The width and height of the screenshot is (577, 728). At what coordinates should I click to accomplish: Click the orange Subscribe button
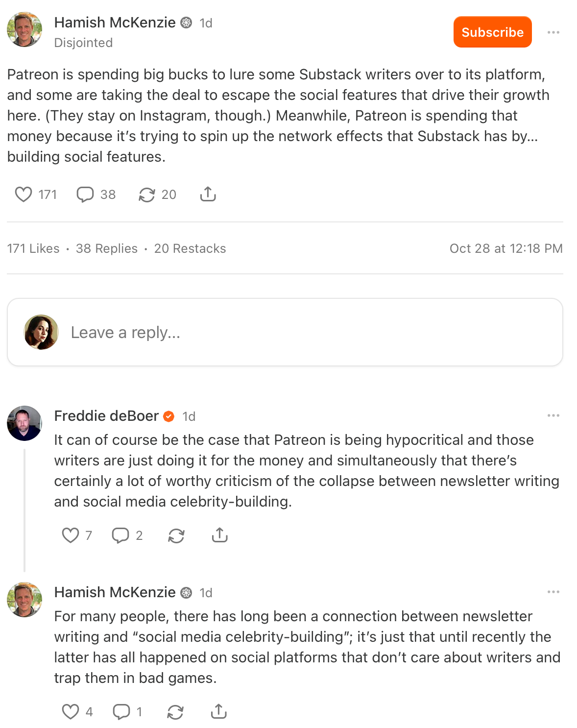point(492,32)
